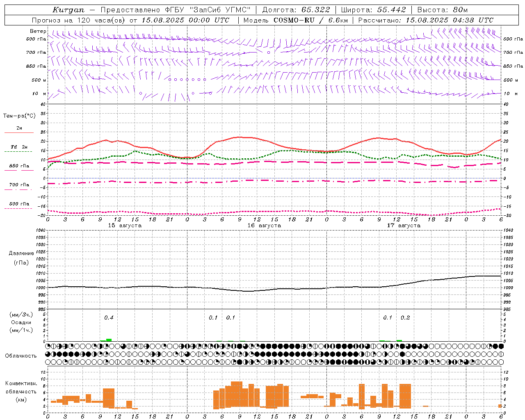Click the 0.2 precipitation value
525x420 pixels.
[x=405, y=317]
